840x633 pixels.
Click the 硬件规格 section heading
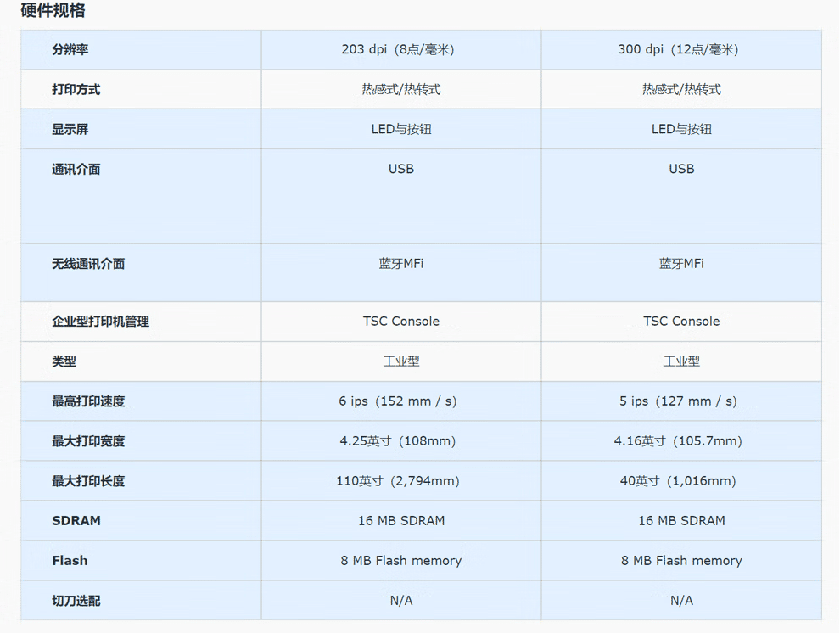(x=53, y=11)
